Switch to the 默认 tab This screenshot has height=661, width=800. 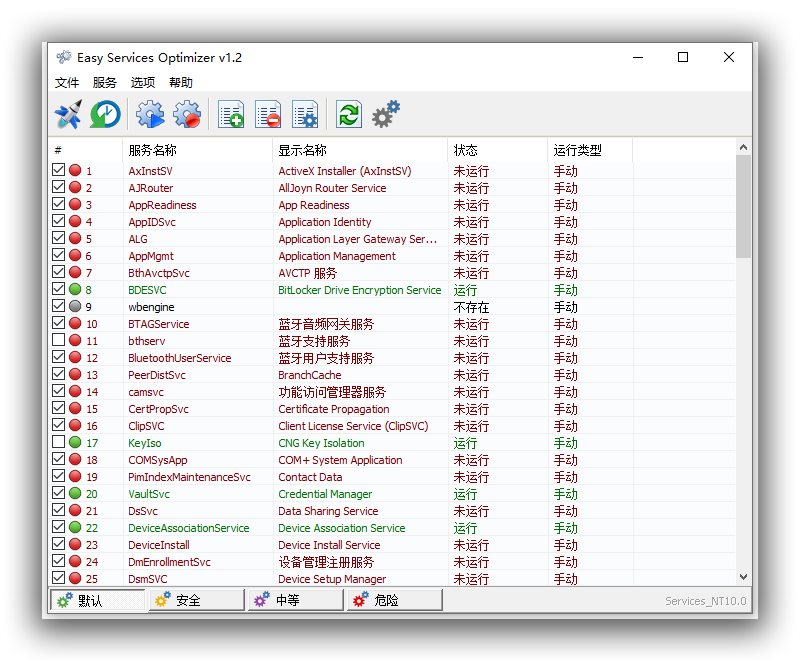(x=97, y=600)
